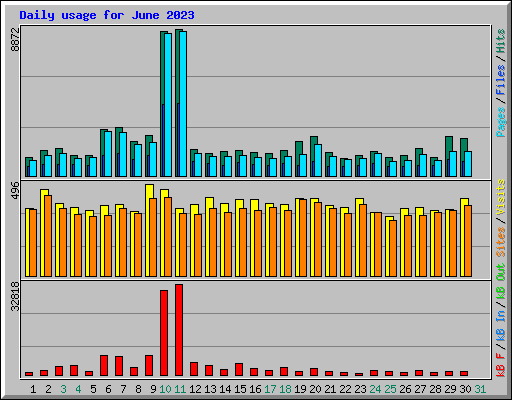
Task: Click the 'Visits' legend label
Action: click(500, 197)
